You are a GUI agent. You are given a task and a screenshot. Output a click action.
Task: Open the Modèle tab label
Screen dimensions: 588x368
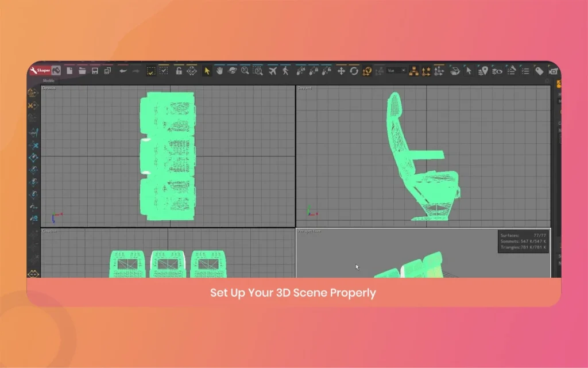[x=48, y=80]
